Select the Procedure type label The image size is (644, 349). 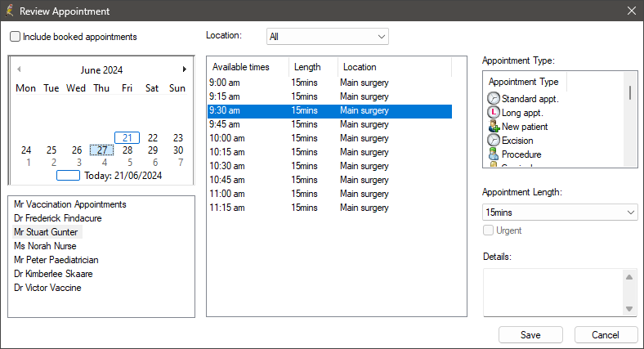click(521, 154)
